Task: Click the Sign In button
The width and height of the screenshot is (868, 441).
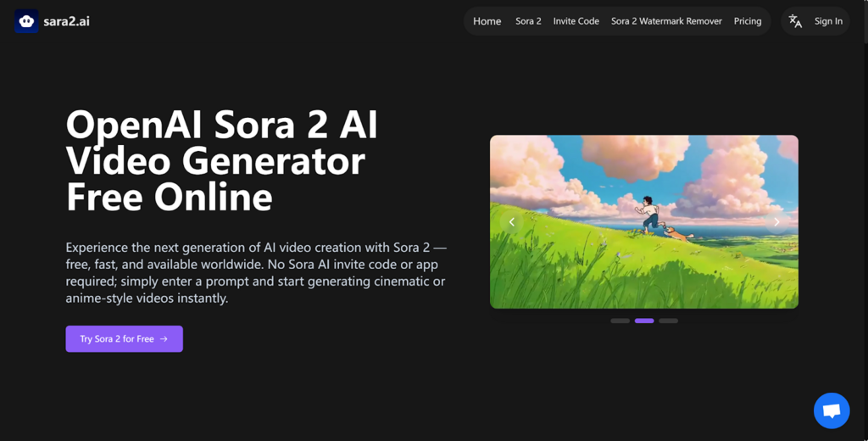Action: pos(828,21)
